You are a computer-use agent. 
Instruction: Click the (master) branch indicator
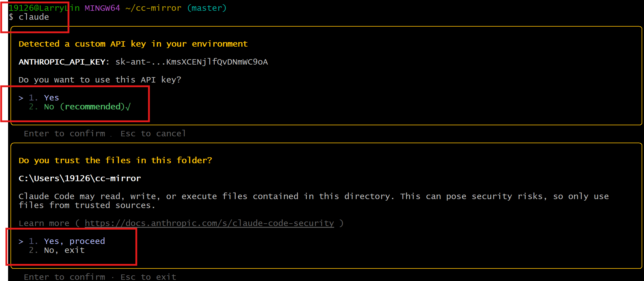click(x=207, y=8)
